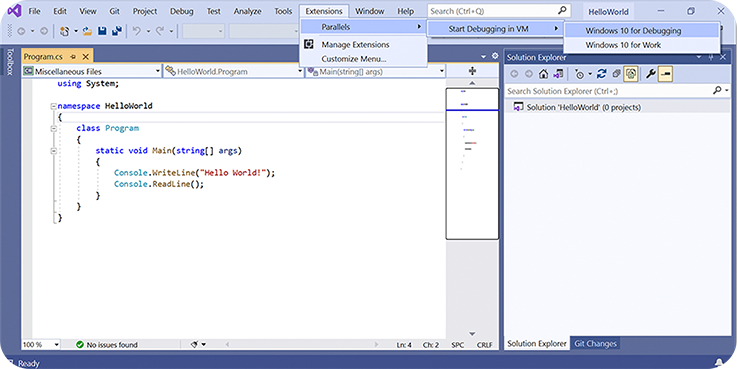Select Windows 10 for Work
The width and height of the screenshot is (737, 369).
click(x=642, y=45)
